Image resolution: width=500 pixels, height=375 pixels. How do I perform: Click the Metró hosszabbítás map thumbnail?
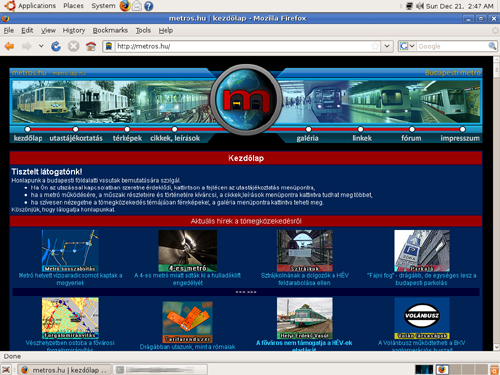point(70,250)
